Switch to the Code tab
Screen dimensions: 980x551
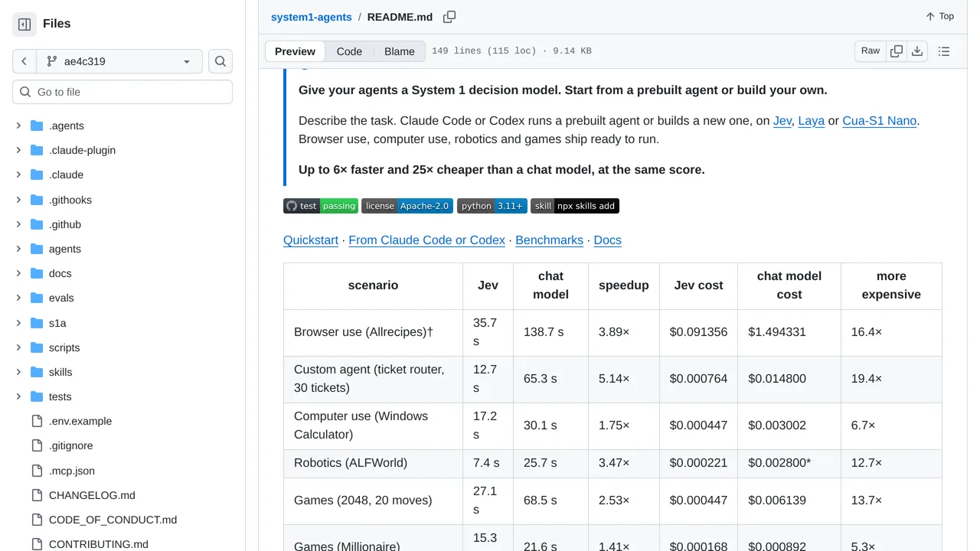(x=349, y=51)
